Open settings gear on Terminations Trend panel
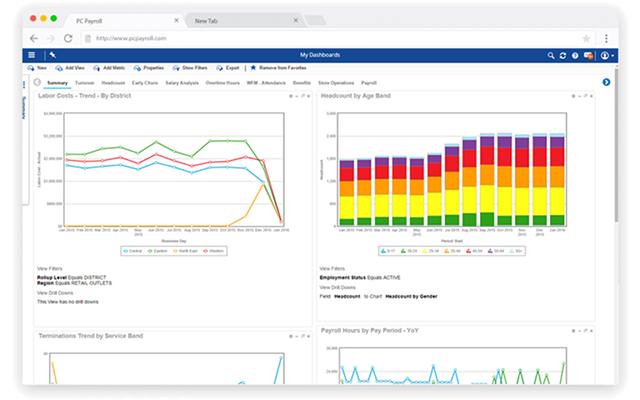 tap(291, 336)
